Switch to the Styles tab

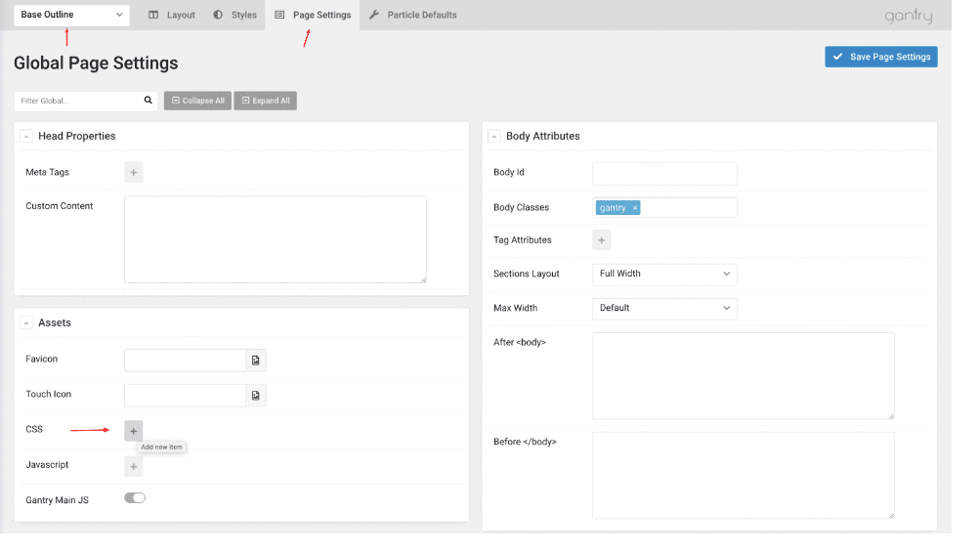(x=235, y=15)
